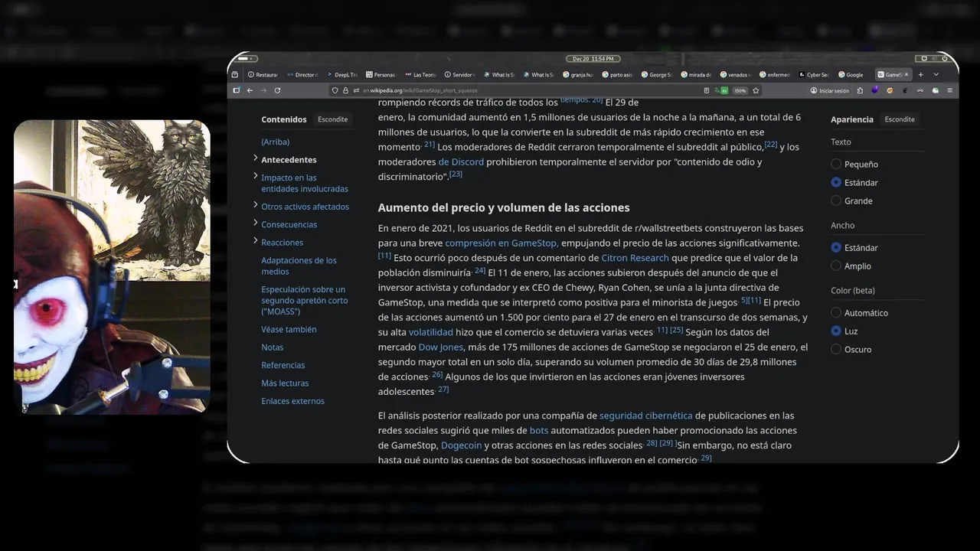Select Amplio width option
Image resolution: width=980 pixels, height=551 pixels.
click(x=836, y=266)
